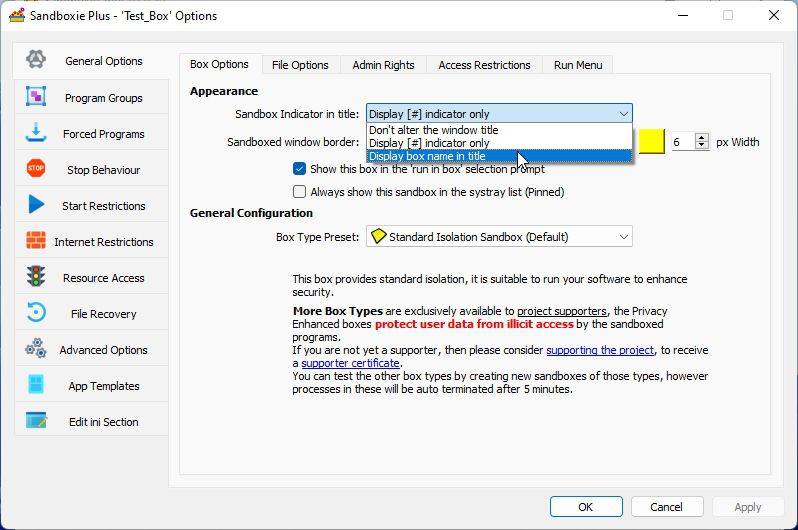Increase border px width with up arrow
Viewport: 798px width, 530px height.
click(702, 137)
